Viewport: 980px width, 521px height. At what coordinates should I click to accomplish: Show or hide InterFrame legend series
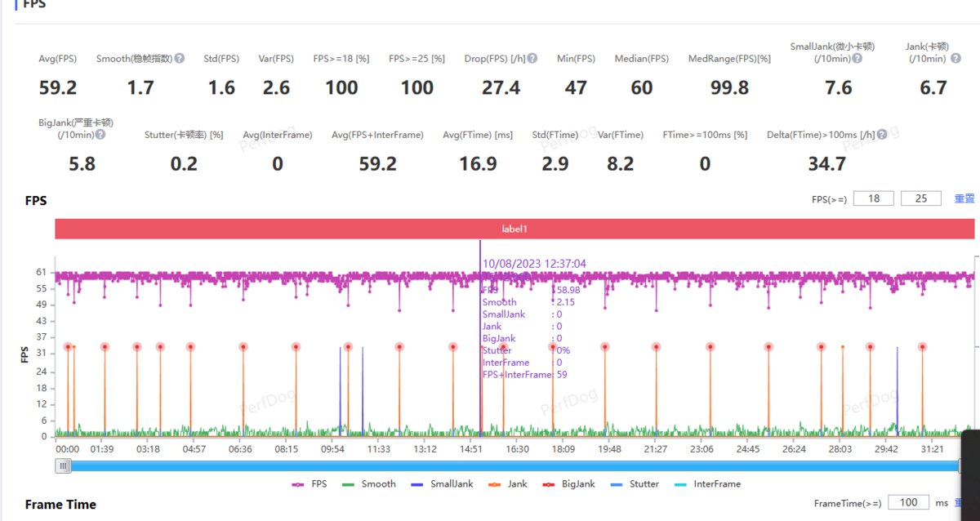pyautogui.click(x=707, y=484)
